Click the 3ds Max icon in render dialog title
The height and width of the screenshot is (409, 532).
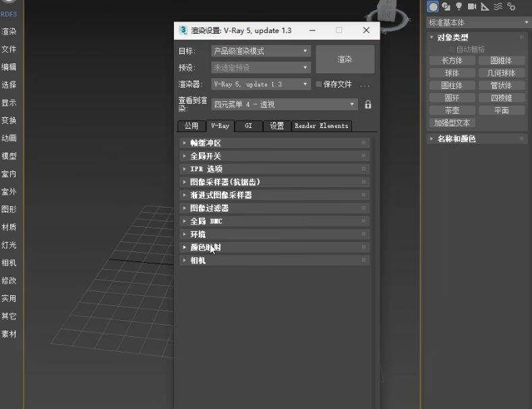click(x=183, y=30)
